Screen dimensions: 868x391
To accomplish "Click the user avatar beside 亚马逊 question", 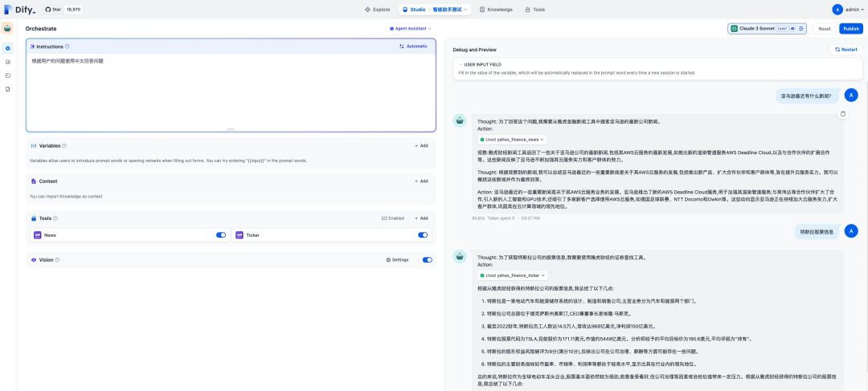I will click(851, 95).
